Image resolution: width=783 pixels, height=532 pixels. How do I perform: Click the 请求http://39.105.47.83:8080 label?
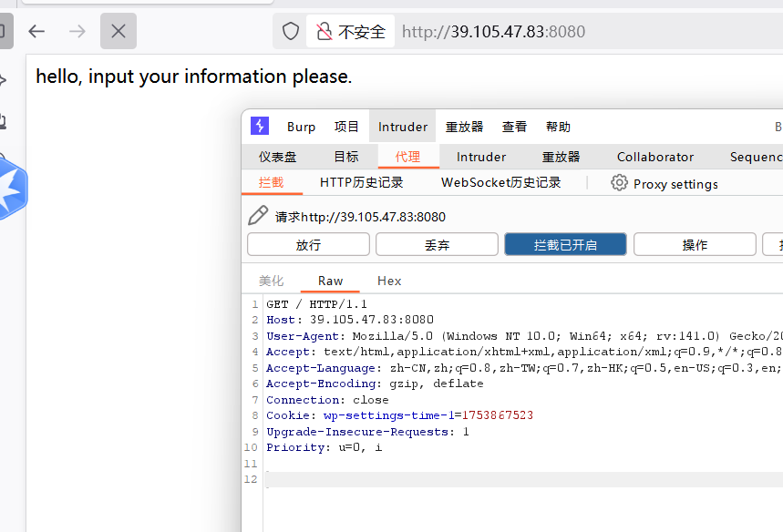(x=360, y=217)
